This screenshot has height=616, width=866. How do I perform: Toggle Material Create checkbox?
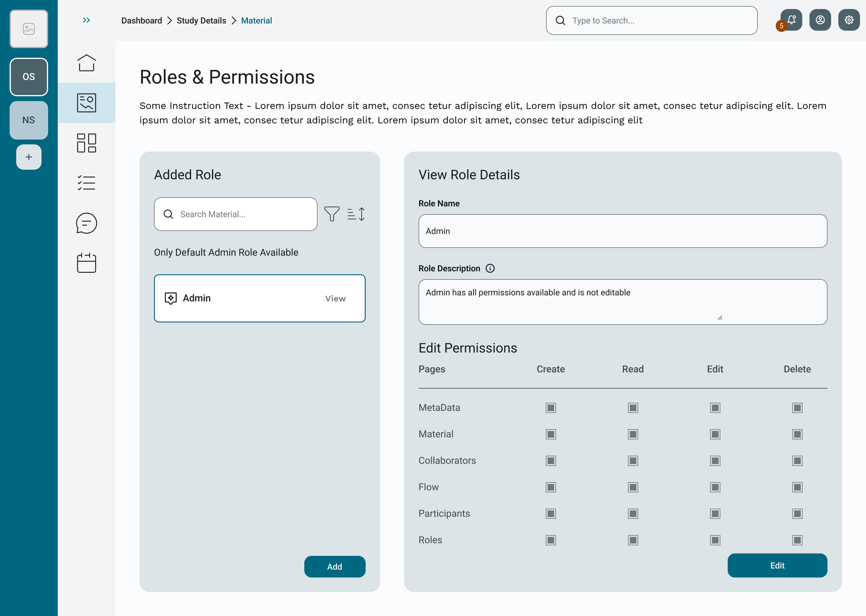click(x=551, y=434)
